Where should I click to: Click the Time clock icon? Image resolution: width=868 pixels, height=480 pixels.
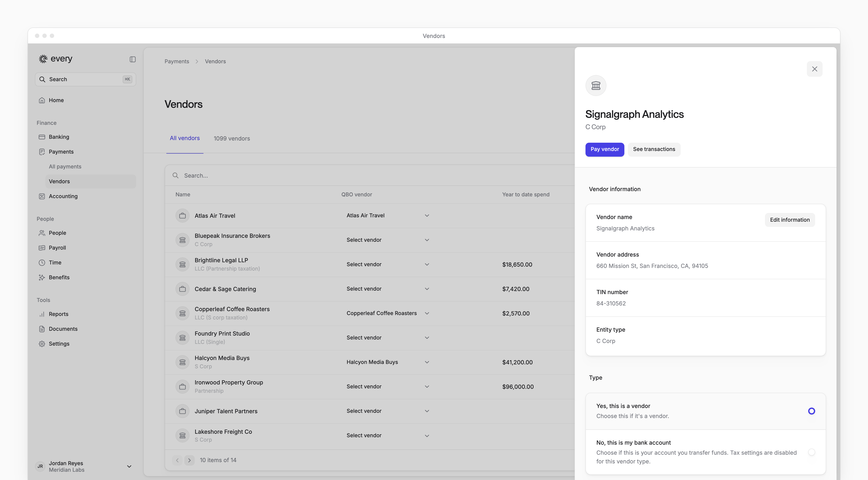42,262
